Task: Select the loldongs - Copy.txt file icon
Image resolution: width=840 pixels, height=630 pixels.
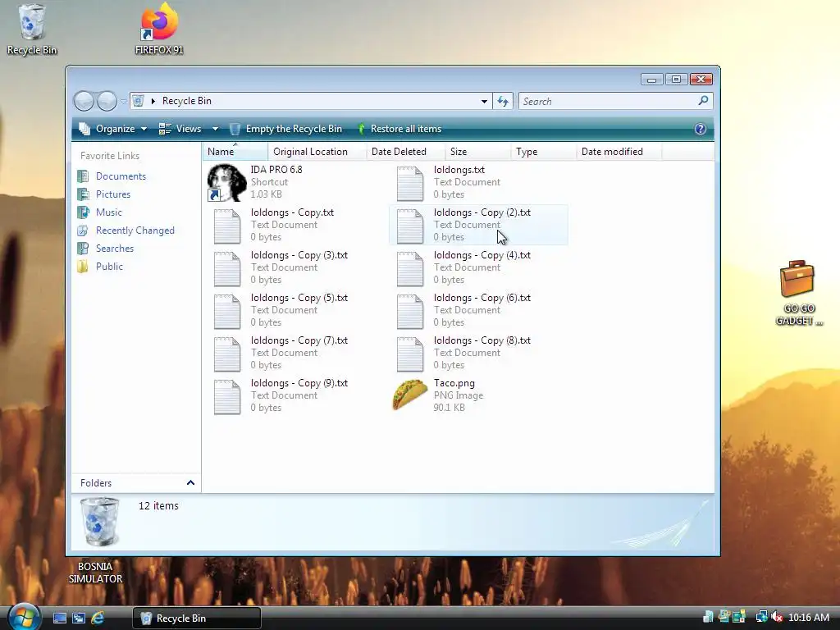Action: pyautogui.click(x=227, y=226)
